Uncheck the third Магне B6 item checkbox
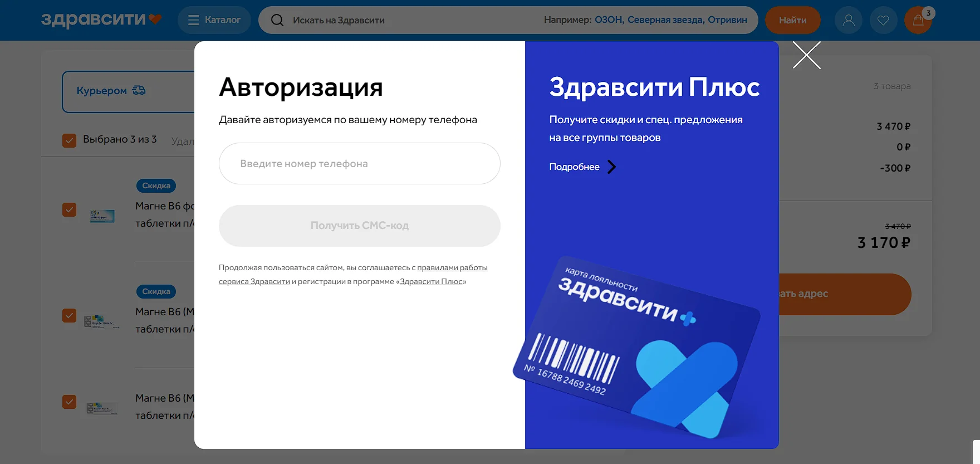This screenshot has width=980, height=464. coord(69,402)
